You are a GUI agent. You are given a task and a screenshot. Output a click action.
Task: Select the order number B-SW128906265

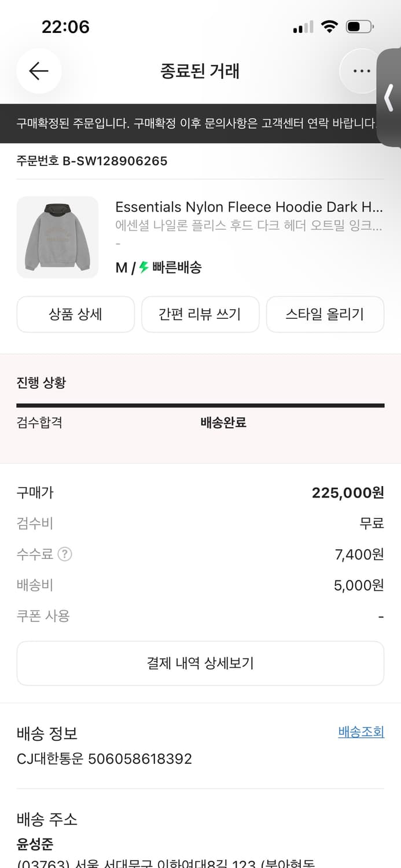tap(91, 161)
